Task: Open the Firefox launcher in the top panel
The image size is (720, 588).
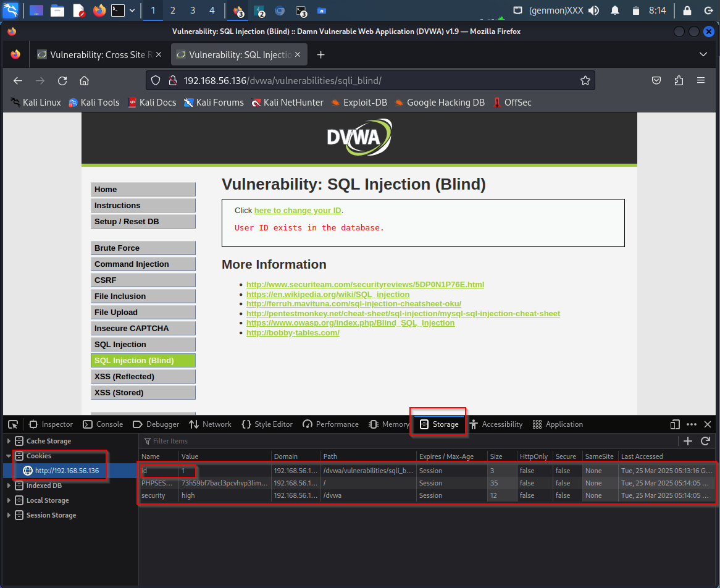Action: (x=99, y=10)
